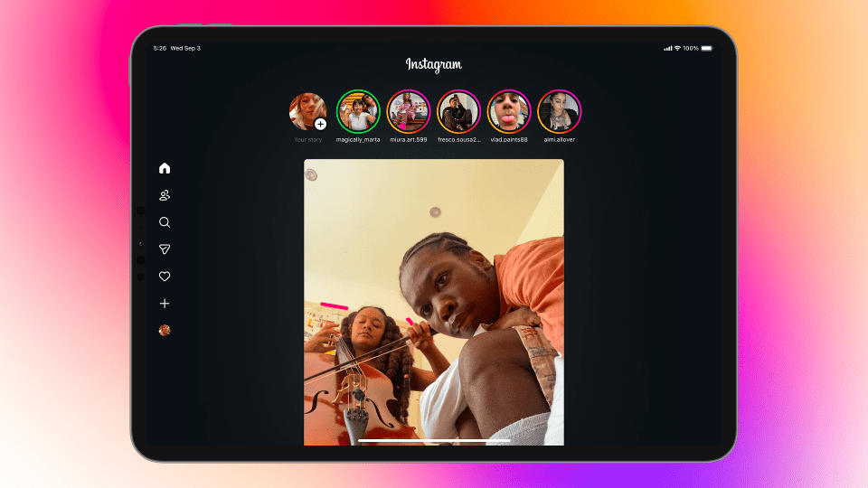This screenshot has width=868, height=488.
Task: Click the "Your story" label
Action: (307, 140)
